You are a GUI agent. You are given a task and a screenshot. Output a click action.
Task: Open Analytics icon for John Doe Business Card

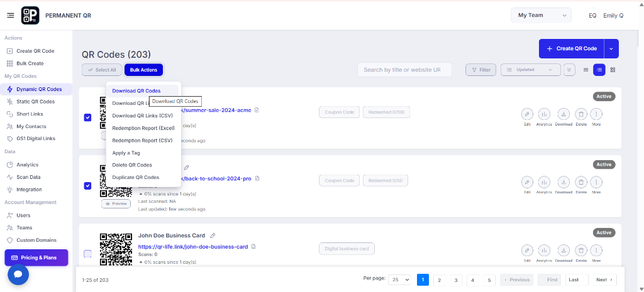(544, 250)
